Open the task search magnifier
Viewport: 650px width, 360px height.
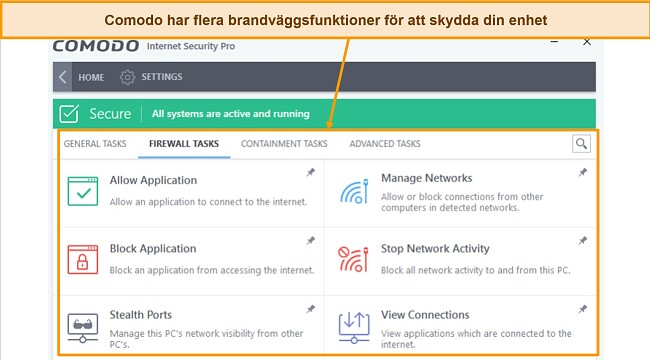tap(581, 144)
